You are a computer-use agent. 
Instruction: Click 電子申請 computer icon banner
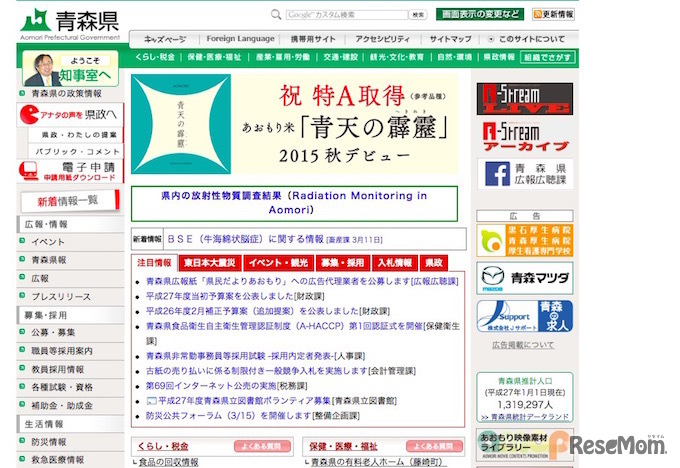coord(69,171)
